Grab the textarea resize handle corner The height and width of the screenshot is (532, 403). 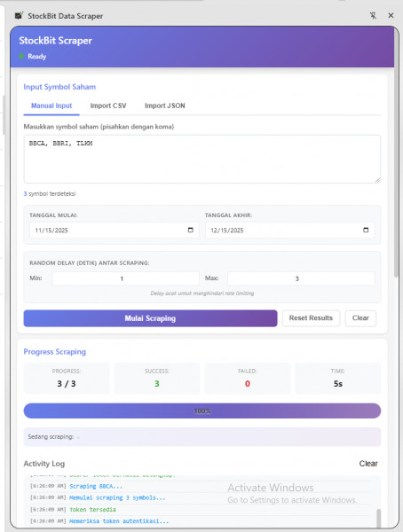coord(377,181)
